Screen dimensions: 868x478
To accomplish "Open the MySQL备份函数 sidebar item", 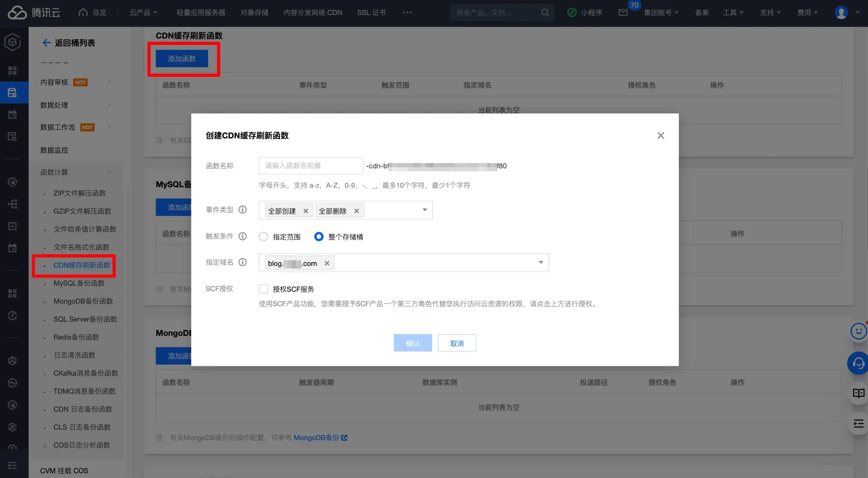I will pyautogui.click(x=79, y=283).
